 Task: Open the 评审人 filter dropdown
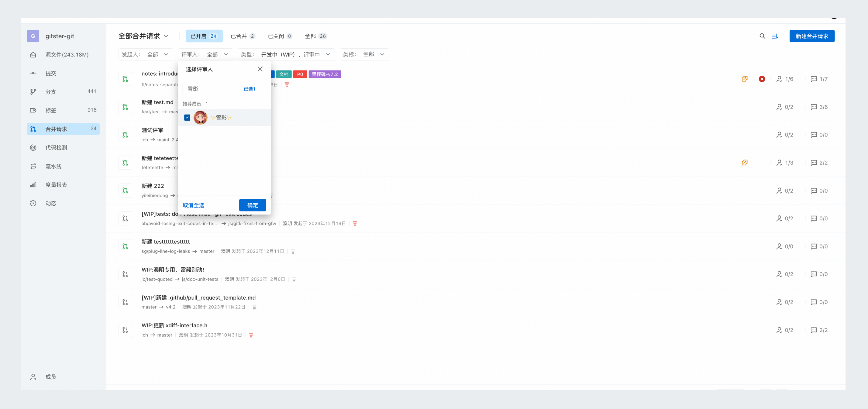(205, 54)
